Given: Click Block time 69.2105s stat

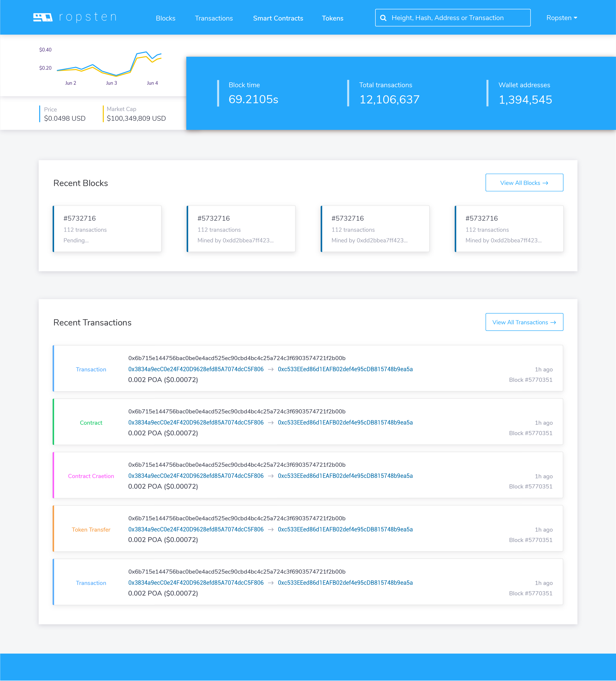Looking at the screenshot, I should (254, 93).
